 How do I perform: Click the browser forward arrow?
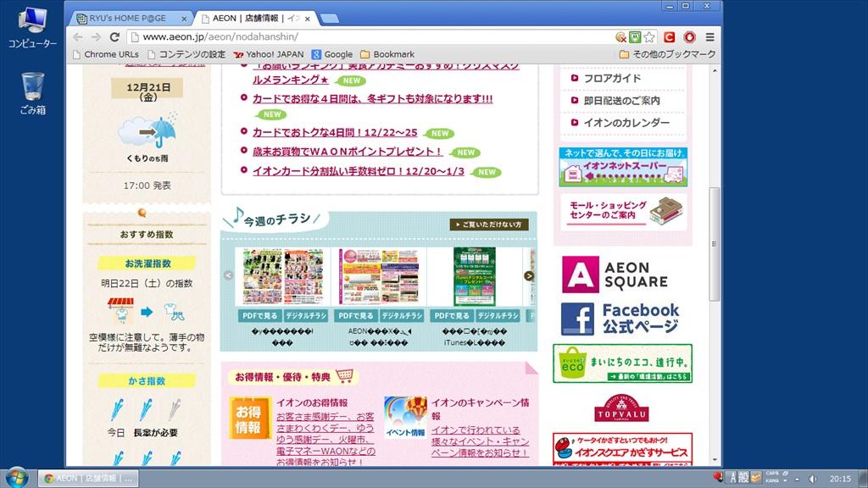coord(96,37)
